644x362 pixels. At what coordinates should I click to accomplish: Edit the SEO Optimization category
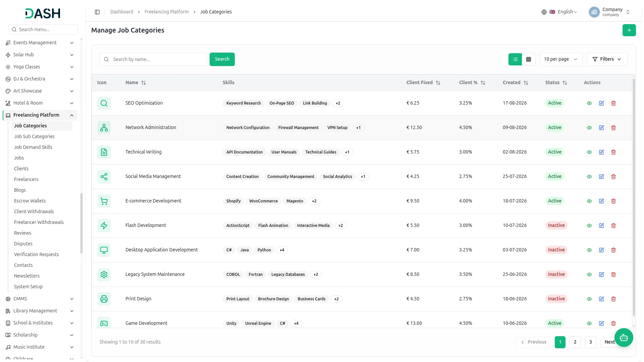point(601,103)
